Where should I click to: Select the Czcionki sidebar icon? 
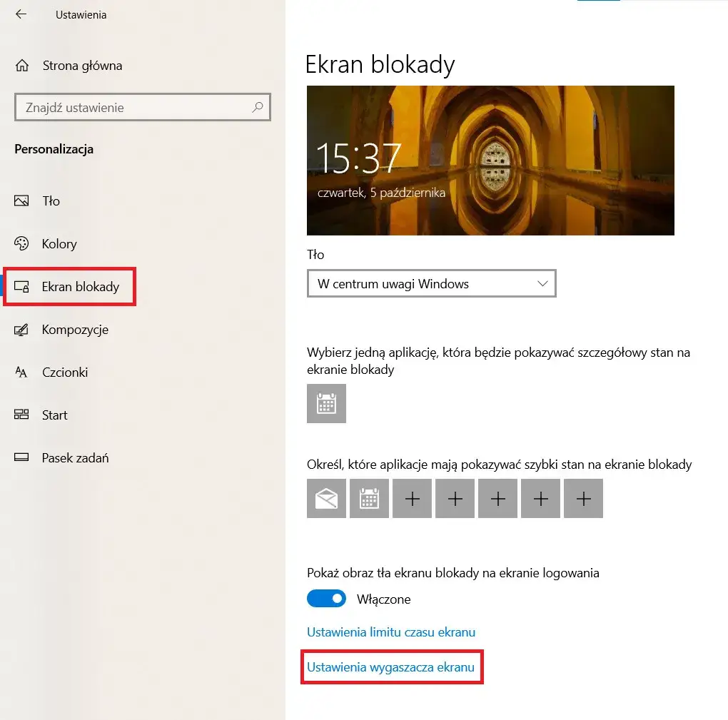21,372
